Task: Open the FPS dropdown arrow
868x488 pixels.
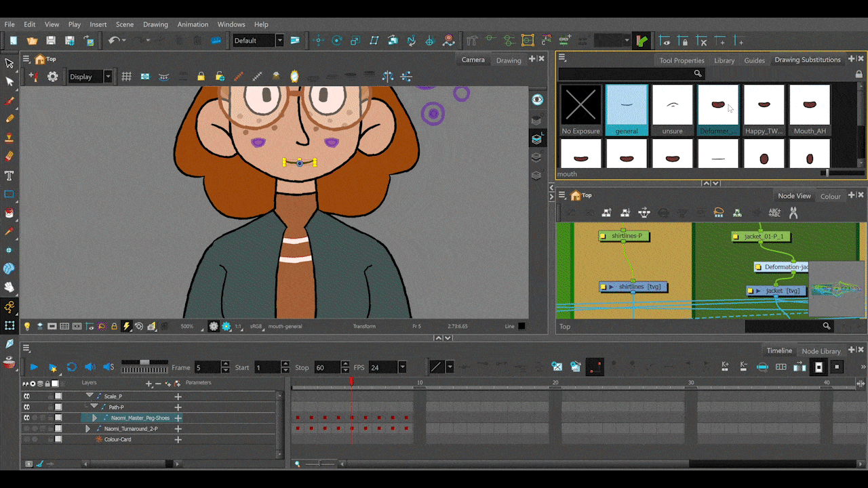Action: [x=402, y=367]
